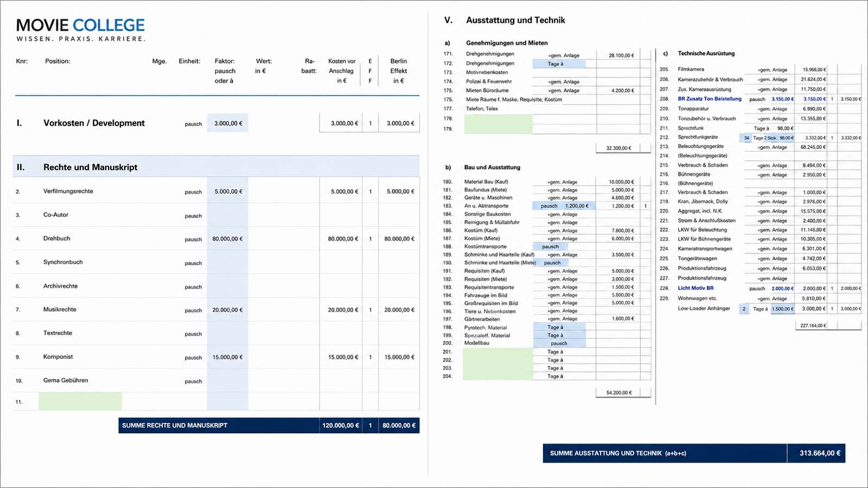
Task: Click the blue 'BR Zusatz Ton Bestellung' entry
Action: tap(710, 99)
